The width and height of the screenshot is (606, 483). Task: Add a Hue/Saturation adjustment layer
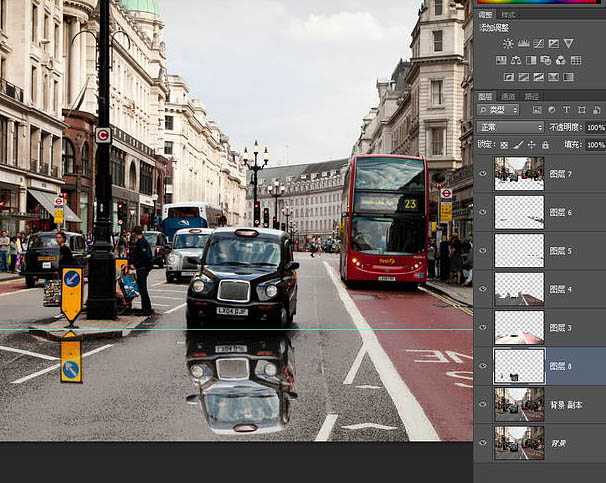(501, 60)
